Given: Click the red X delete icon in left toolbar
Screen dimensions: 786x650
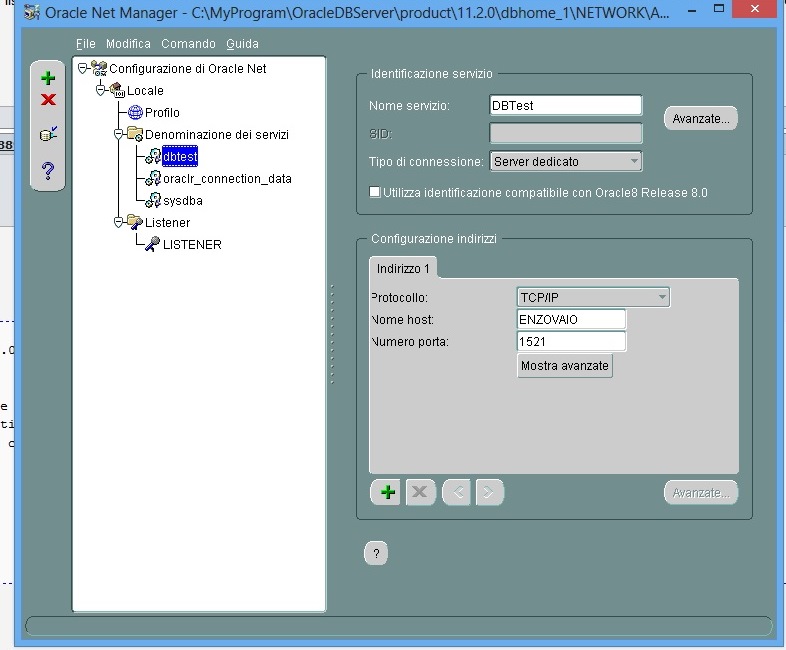Looking at the screenshot, I should click(x=48, y=99).
